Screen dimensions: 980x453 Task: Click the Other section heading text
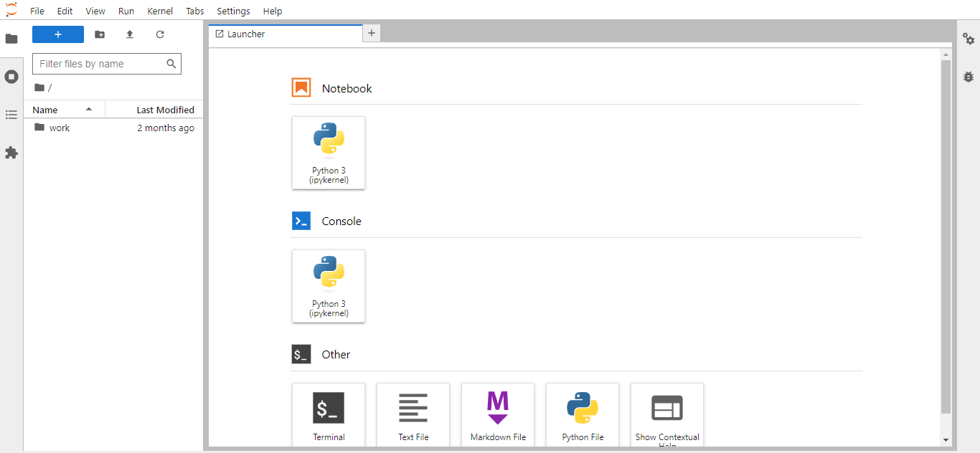pos(336,354)
